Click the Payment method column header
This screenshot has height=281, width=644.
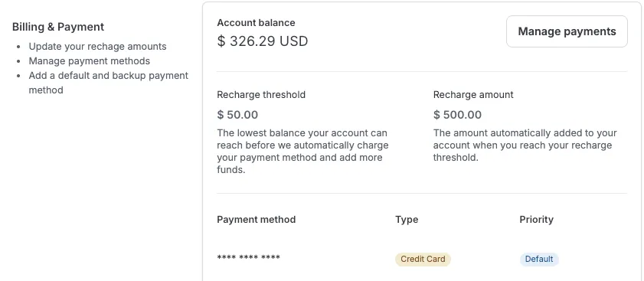(257, 220)
